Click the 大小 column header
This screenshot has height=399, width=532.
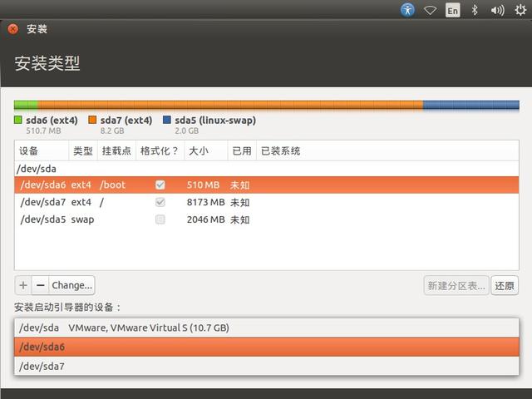point(206,150)
